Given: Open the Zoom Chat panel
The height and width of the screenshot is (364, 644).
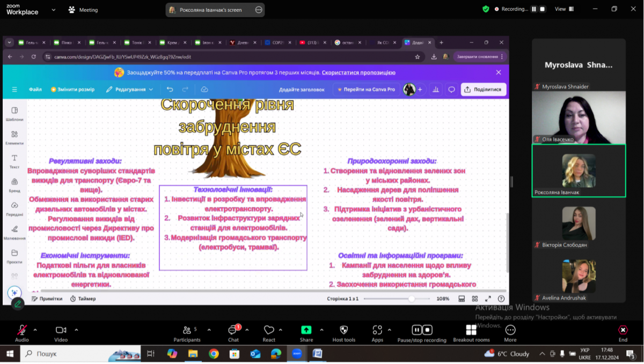Looking at the screenshot, I should click(x=233, y=330).
